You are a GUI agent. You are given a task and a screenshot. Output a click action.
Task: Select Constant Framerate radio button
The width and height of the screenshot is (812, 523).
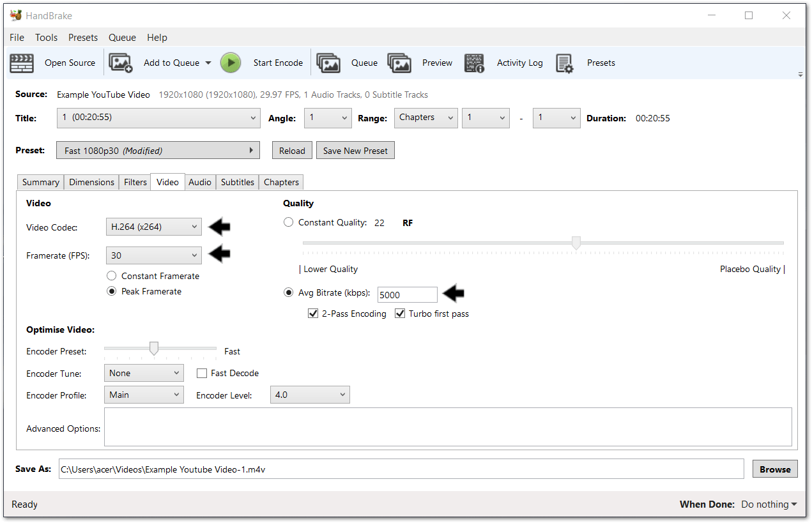[x=112, y=276]
